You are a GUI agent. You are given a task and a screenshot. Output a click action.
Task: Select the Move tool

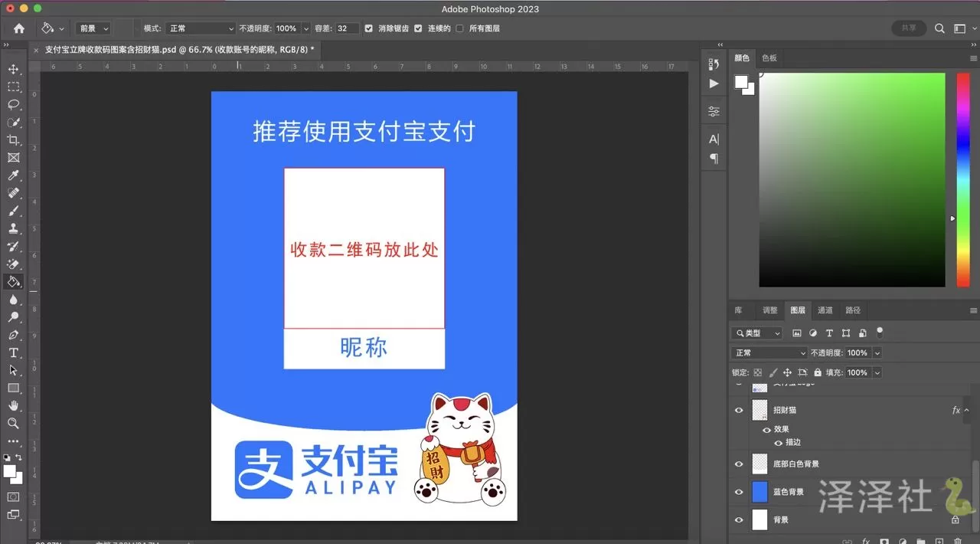pyautogui.click(x=14, y=69)
